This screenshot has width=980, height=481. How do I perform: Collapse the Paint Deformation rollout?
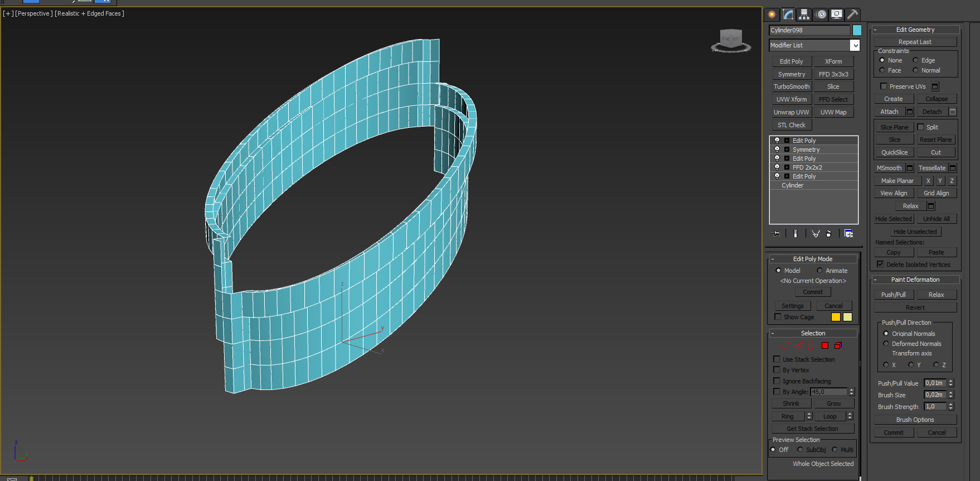tap(915, 280)
